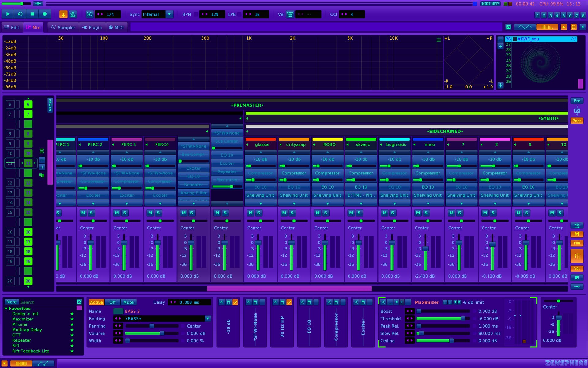
Task: Expand device list arrow under ROBO
Action: coord(327,204)
